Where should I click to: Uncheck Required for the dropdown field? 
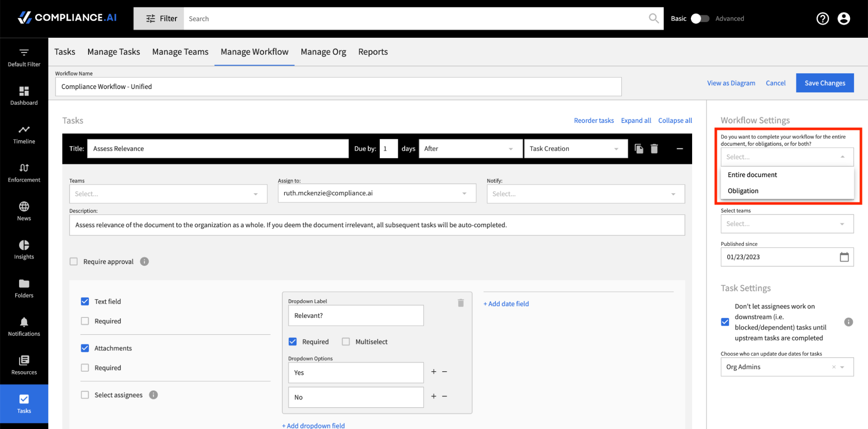293,342
